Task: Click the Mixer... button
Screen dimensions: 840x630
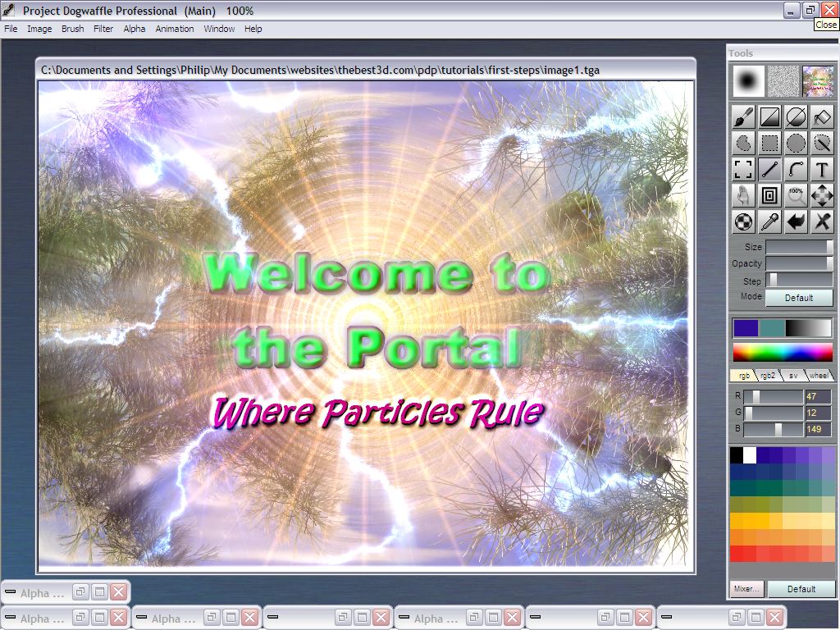Action: pos(746,589)
